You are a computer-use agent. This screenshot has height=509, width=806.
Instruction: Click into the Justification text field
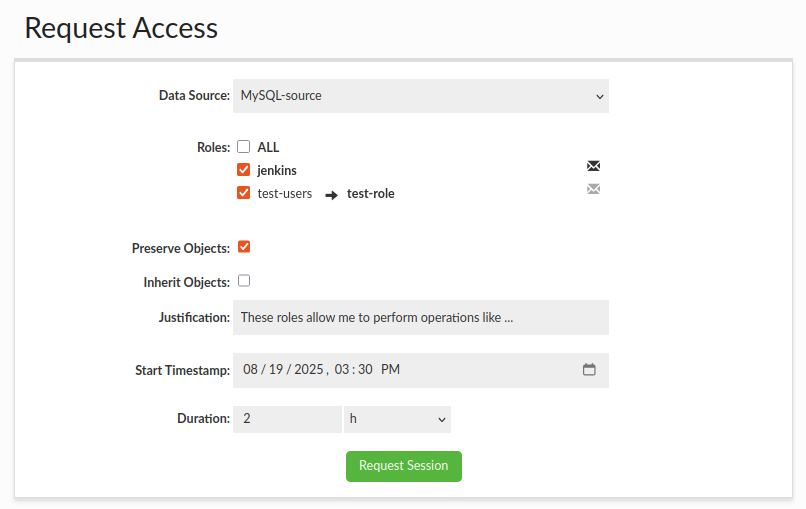[x=420, y=318]
